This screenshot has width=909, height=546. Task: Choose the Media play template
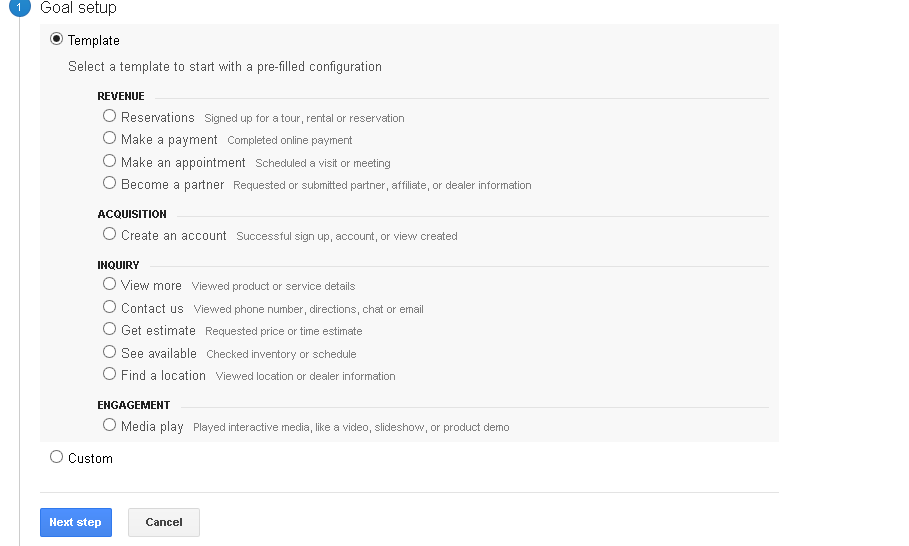click(110, 425)
